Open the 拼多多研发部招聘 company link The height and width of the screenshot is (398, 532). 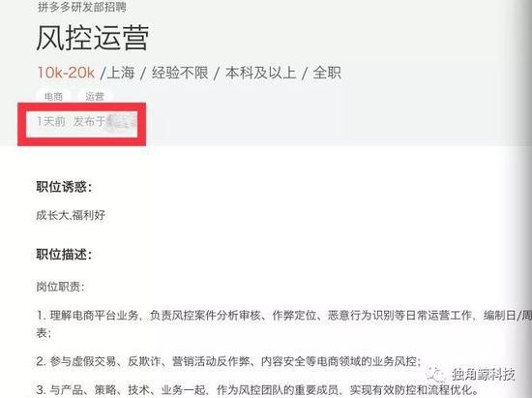coord(82,7)
